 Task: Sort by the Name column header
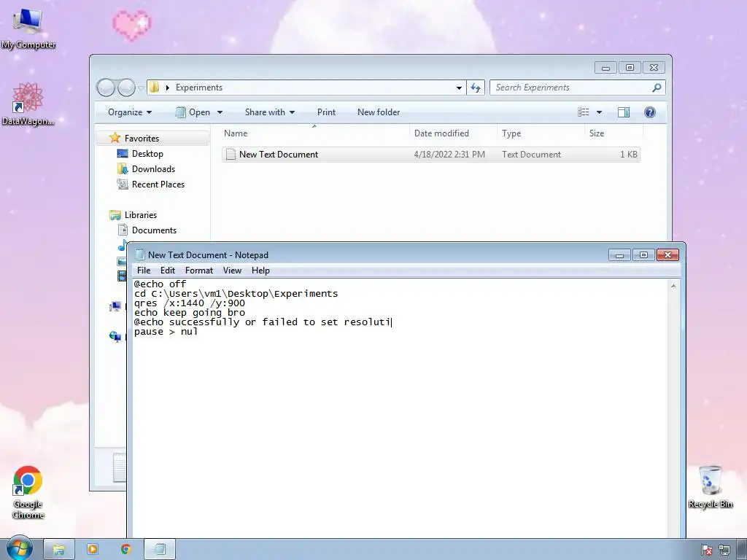point(314,133)
